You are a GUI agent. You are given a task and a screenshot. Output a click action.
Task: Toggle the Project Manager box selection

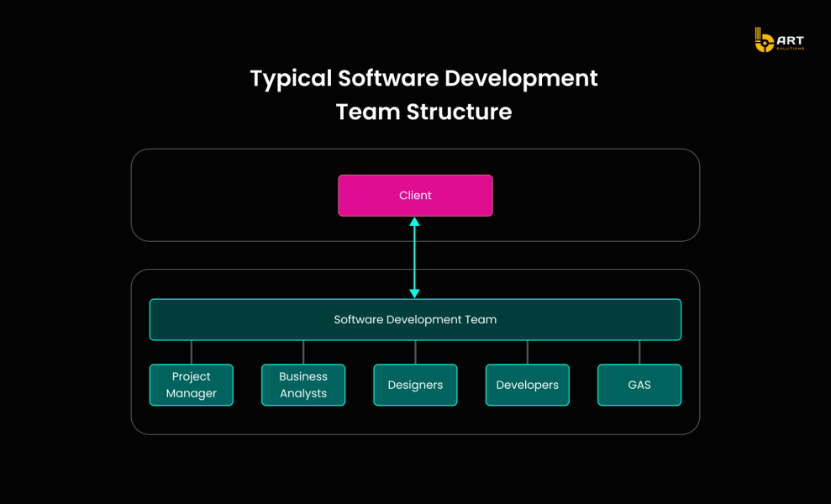pos(191,385)
